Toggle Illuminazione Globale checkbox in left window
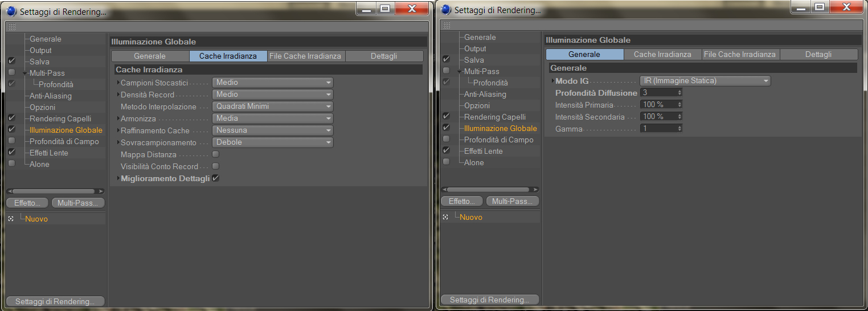Viewport: 868px width, 311px height. (x=12, y=129)
